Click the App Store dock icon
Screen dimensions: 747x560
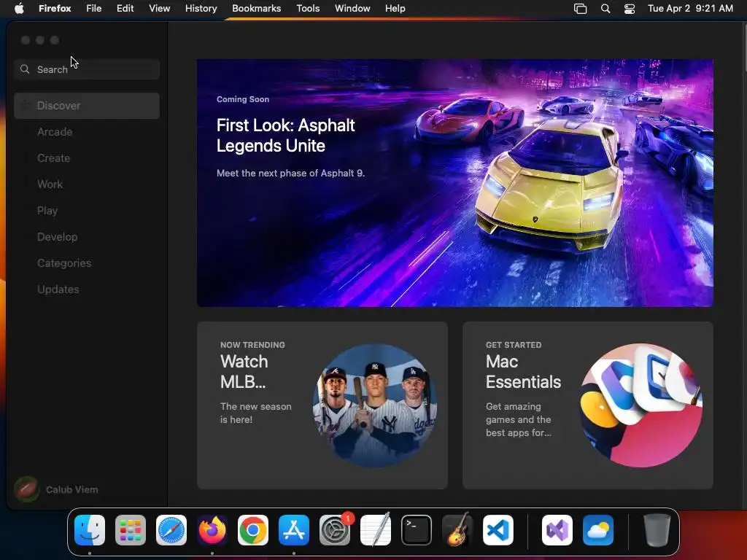click(294, 530)
